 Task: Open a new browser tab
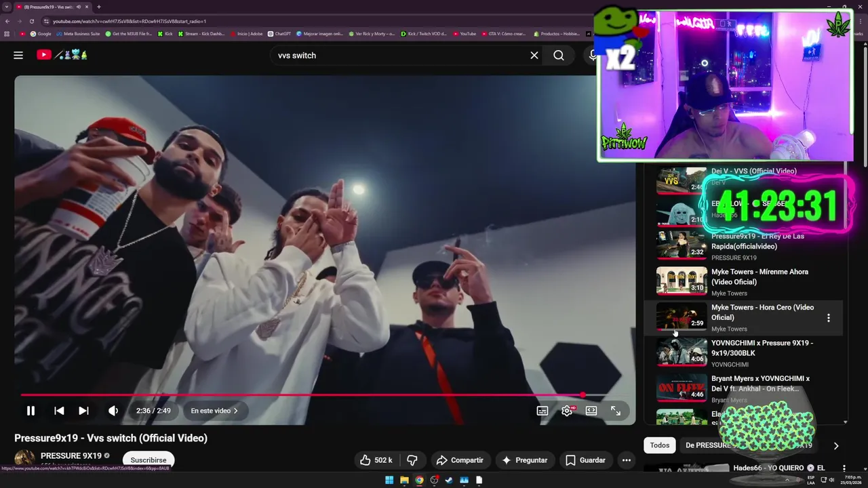99,7
